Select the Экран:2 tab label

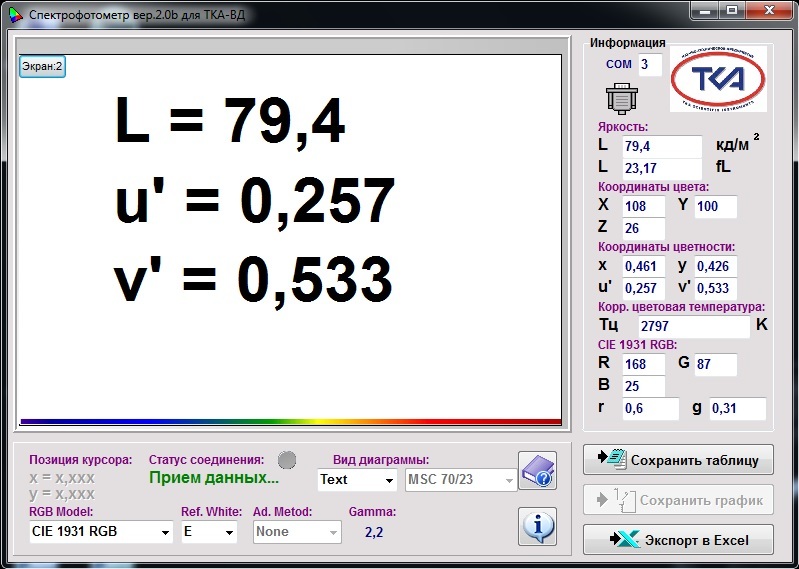[43, 67]
